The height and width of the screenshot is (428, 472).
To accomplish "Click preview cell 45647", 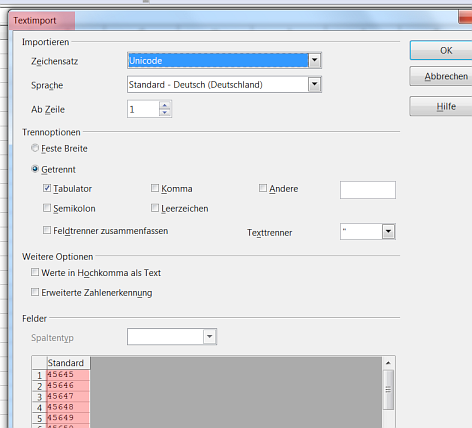I will (x=68, y=396).
